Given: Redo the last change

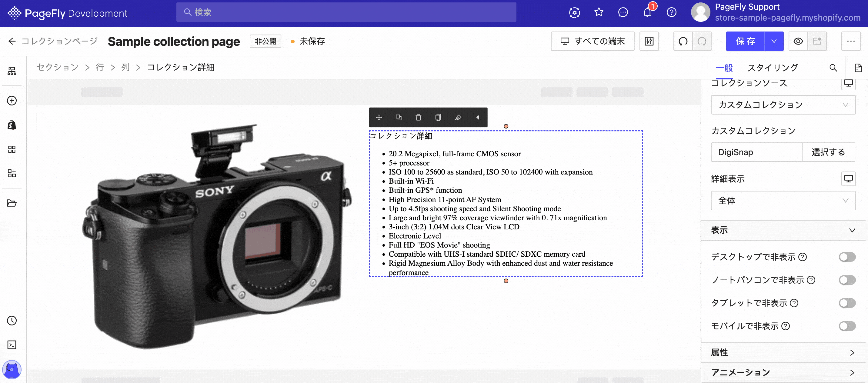Looking at the screenshot, I should (702, 42).
